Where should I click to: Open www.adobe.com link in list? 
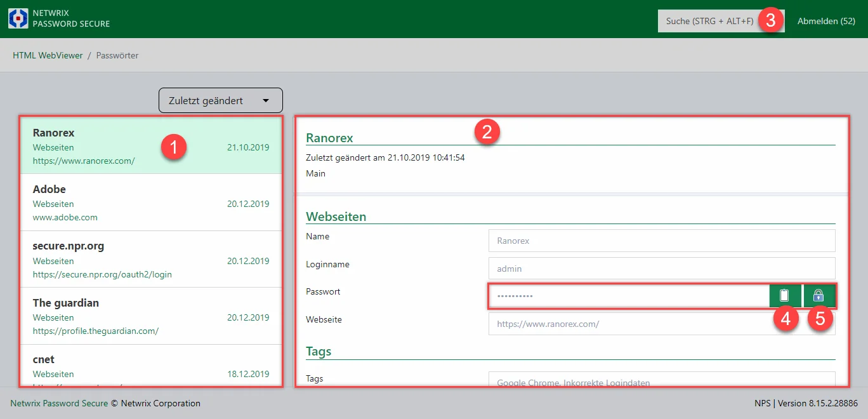[x=65, y=217]
